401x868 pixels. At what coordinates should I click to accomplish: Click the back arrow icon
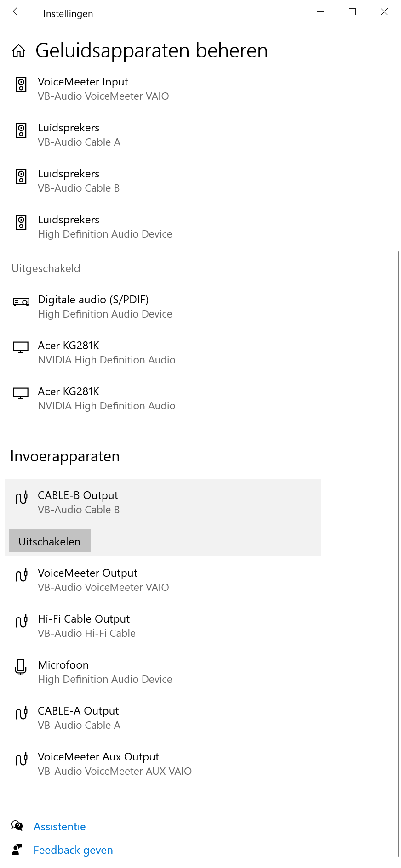coord(17,12)
